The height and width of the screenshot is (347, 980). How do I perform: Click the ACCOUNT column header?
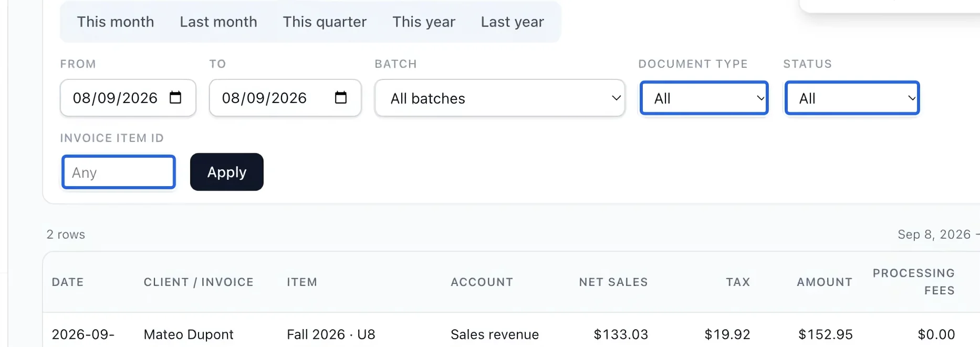pyautogui.click(x=482, y=282)
